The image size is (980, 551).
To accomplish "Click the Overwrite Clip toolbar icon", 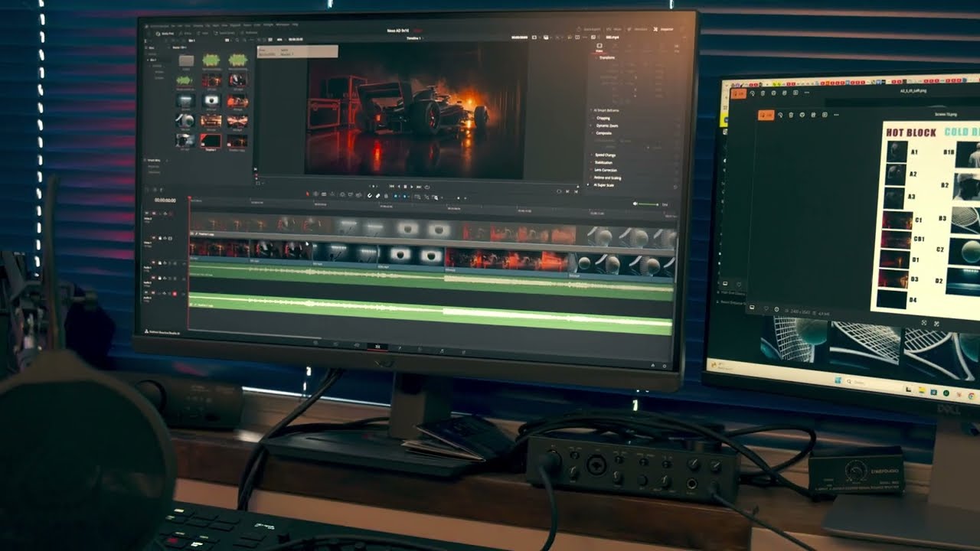I will click(351, 194).
